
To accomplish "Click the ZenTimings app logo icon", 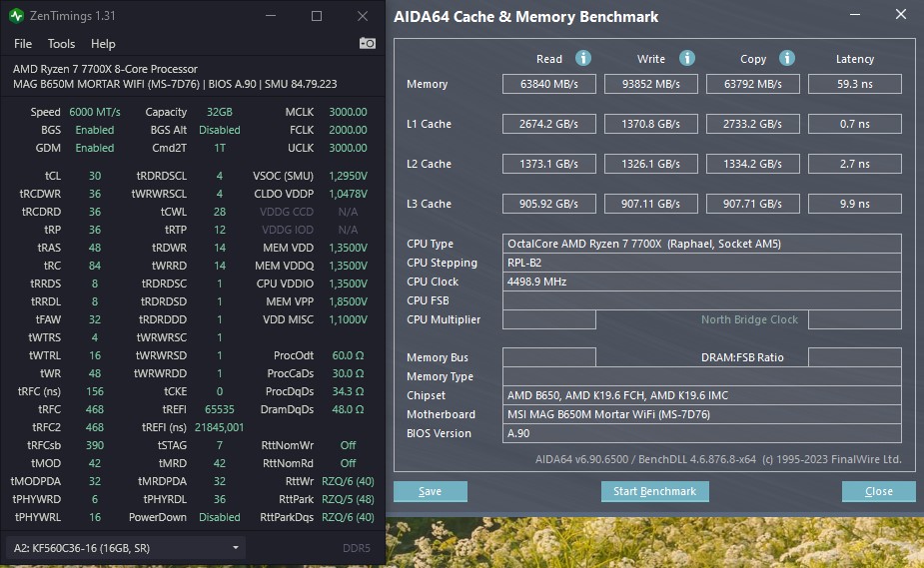I will tap(18, 16).
